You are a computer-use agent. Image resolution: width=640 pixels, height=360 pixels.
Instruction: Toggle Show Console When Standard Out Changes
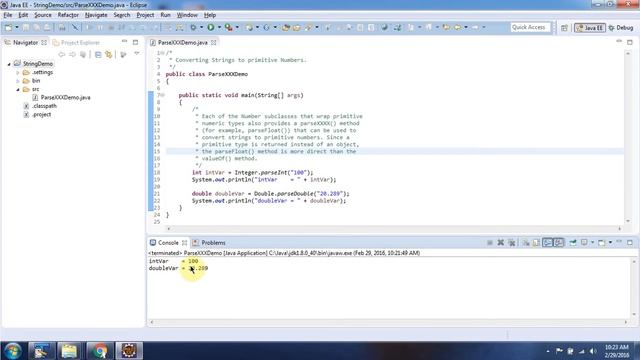point(547,242)
